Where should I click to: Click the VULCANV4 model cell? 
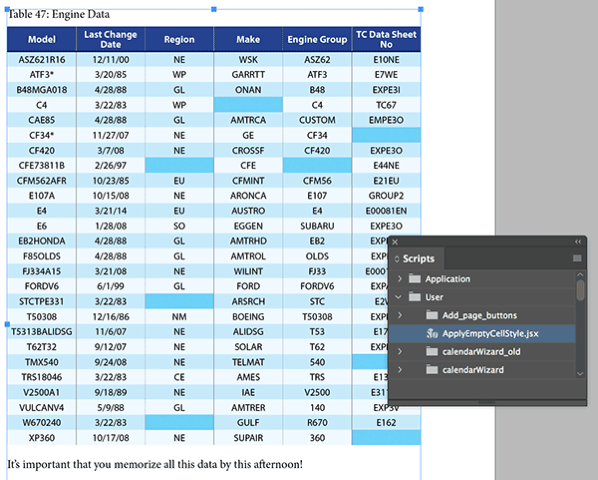point(42,408)
